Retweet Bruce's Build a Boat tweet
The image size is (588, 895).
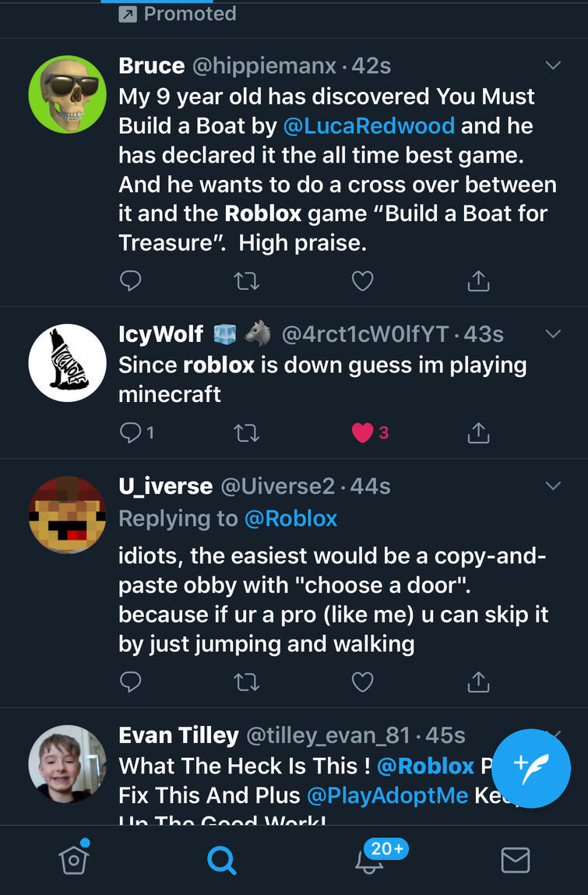click(x=247, y=280)
